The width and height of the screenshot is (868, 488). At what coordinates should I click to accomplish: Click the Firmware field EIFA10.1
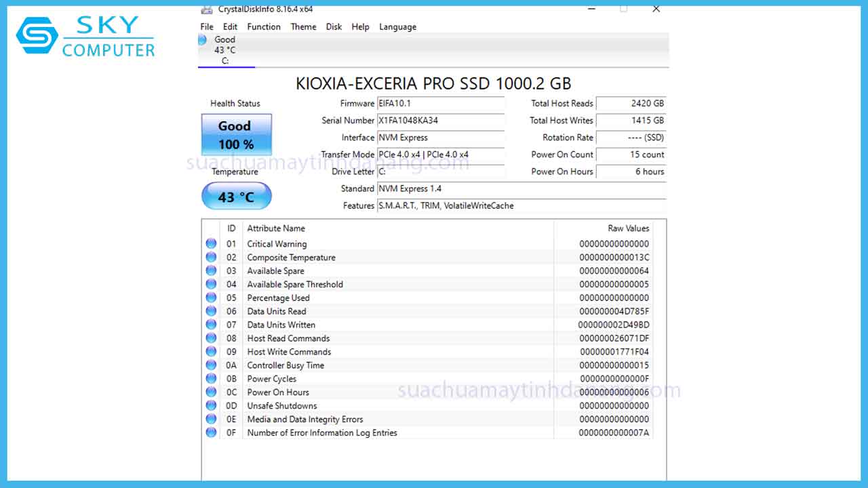[x=441, y=104]
